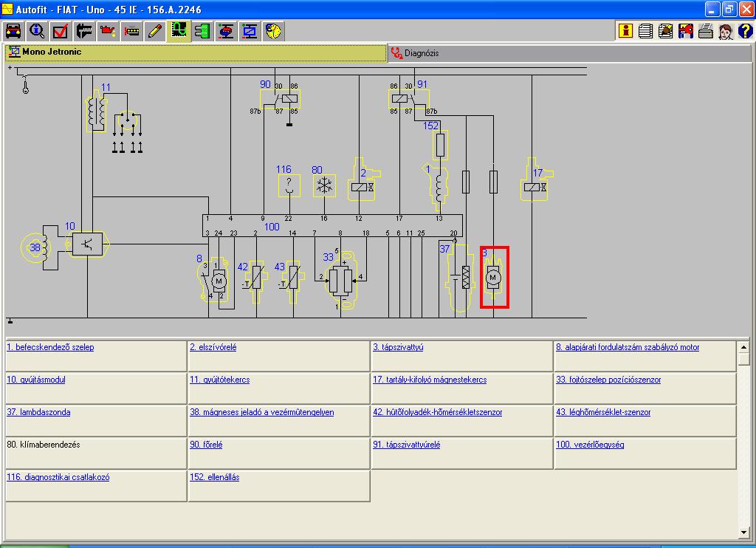Select main relay symbol 90 in diagram
Image resolution: width=756 pixels, height=548 pixels.
click(280, 99)
